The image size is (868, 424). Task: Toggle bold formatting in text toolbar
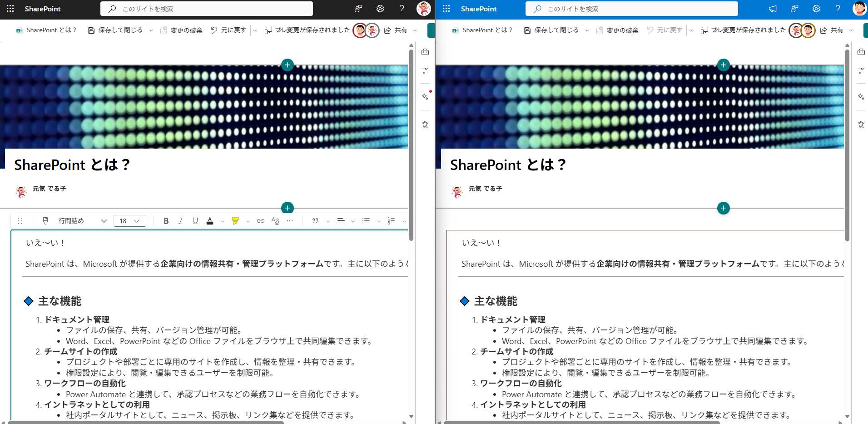coord(166,221)
